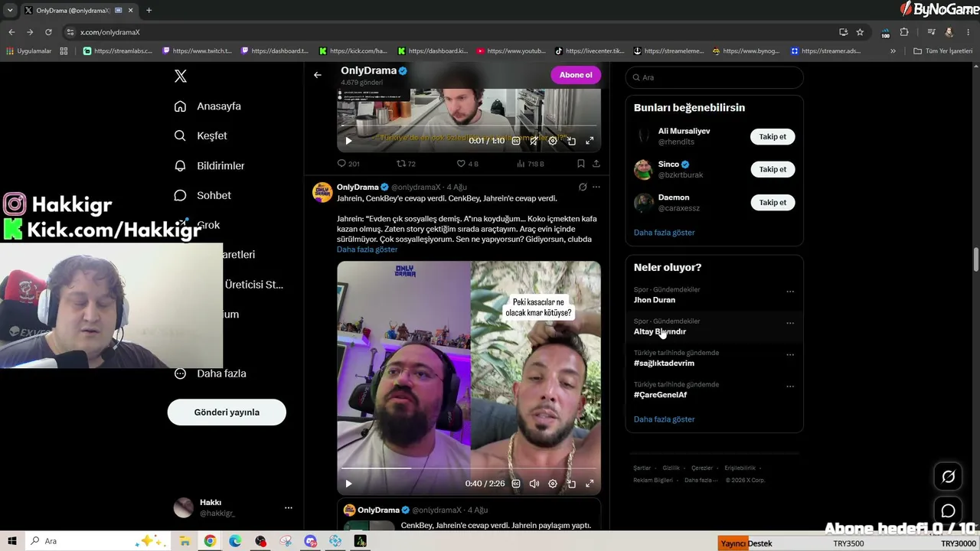This screenshot has width=980, height=551.
Task: Share the post with 201 comments
Action: coord(596,164)
